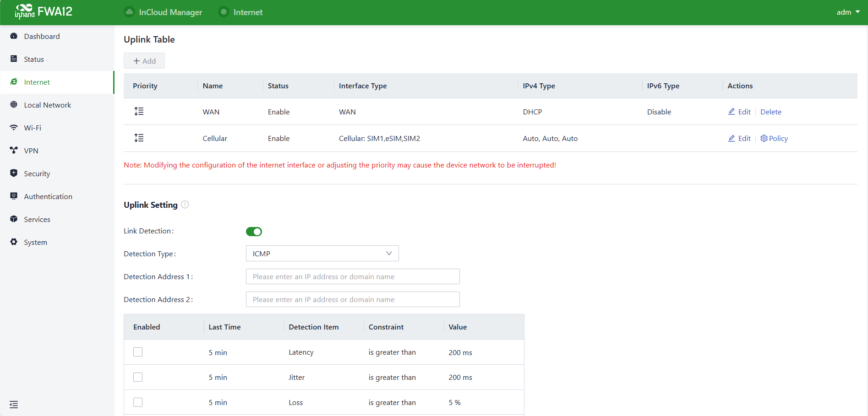Click the Uplink Setting info icon
Viewport: 868px width, 416px height.
point(185,205)
